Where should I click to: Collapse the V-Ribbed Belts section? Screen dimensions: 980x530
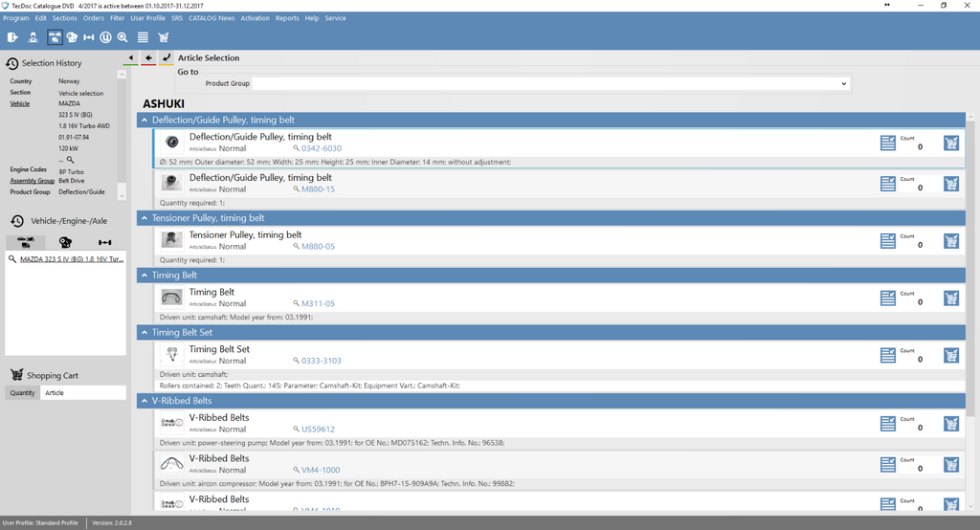[x=145, y=401]
